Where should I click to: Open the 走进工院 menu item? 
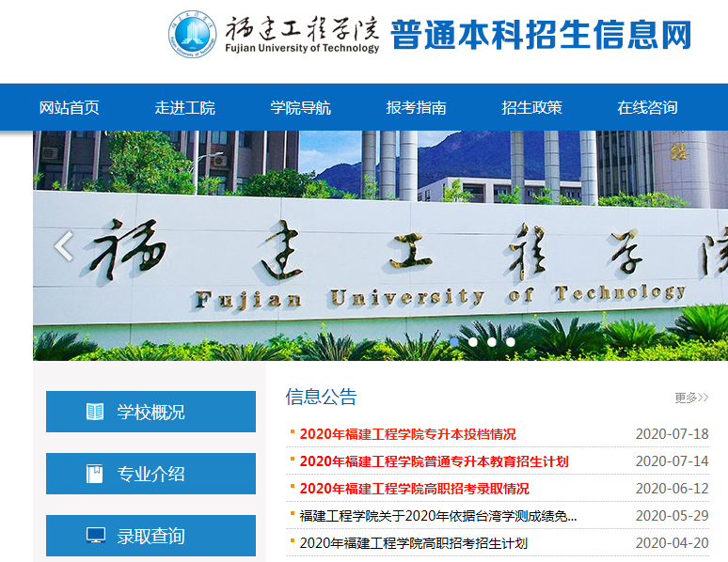click(184, 108)
